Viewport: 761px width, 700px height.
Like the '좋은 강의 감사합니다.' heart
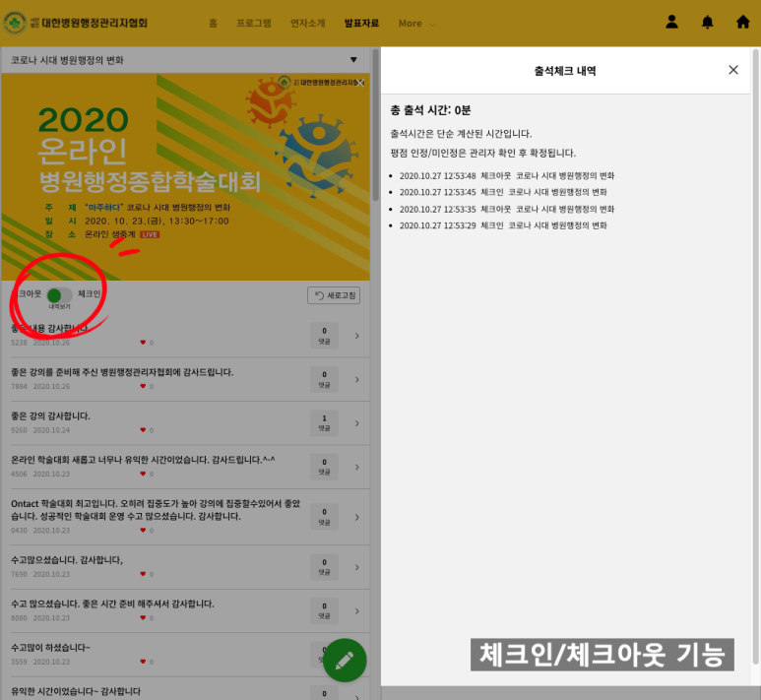[x=143, y=429]
